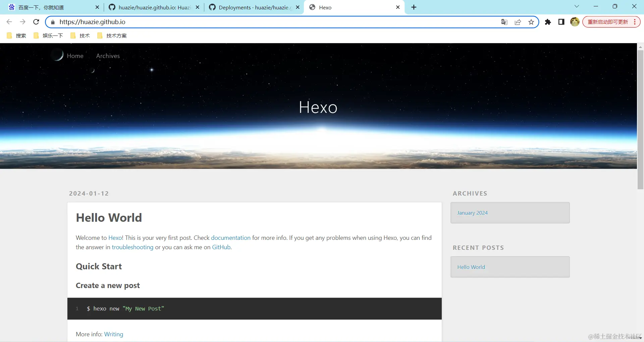Click the moon logo in site header
This screenshot has width=644, height=342.
click(58, 55)
